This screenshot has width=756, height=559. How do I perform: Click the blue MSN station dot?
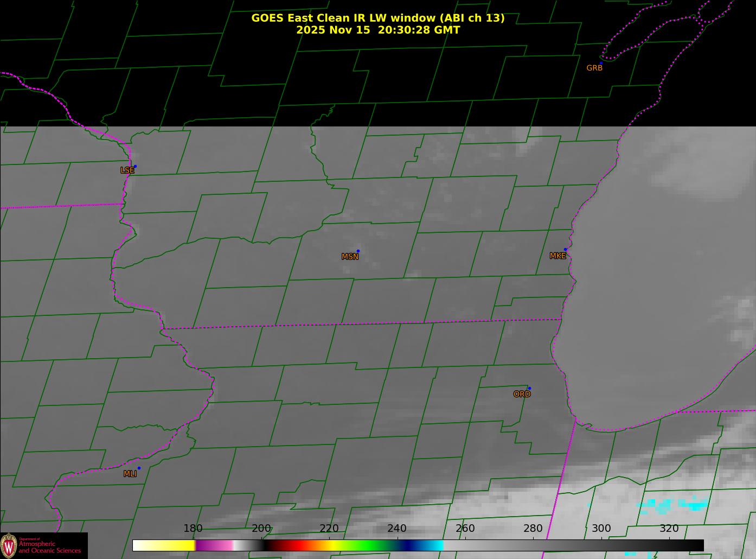click(358, 251)
